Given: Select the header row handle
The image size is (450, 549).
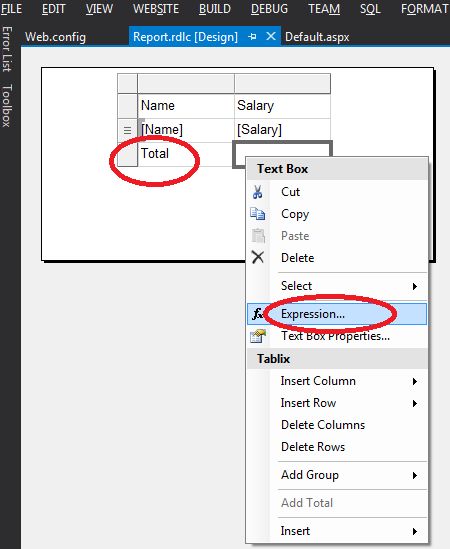Looking at the screenshot, I should (x=127, y=106).
